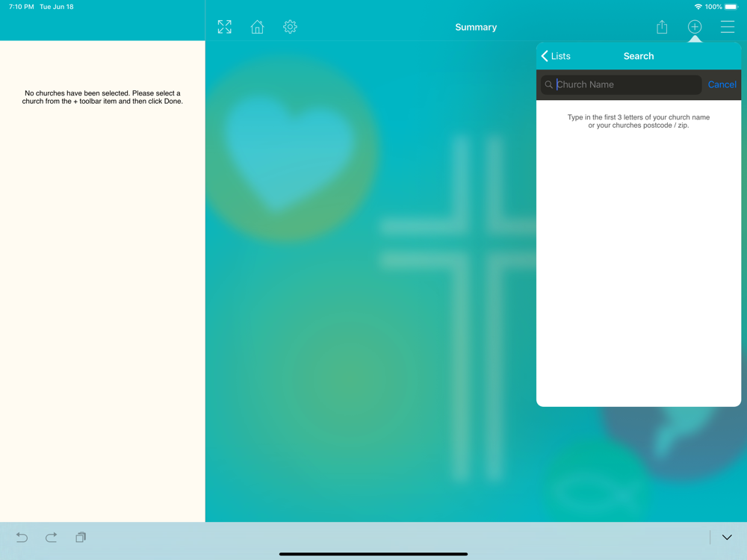Tap the fullscreen expand arrows icon
The image size is (747, 560).
(x=224, y=27)
